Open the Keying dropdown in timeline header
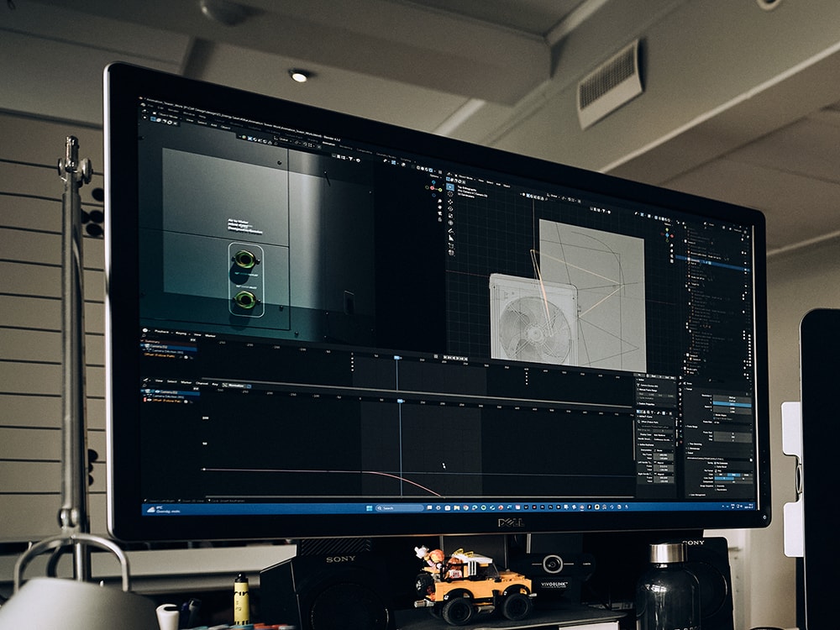This screenshot has width=840, height=630. [181, 333]
